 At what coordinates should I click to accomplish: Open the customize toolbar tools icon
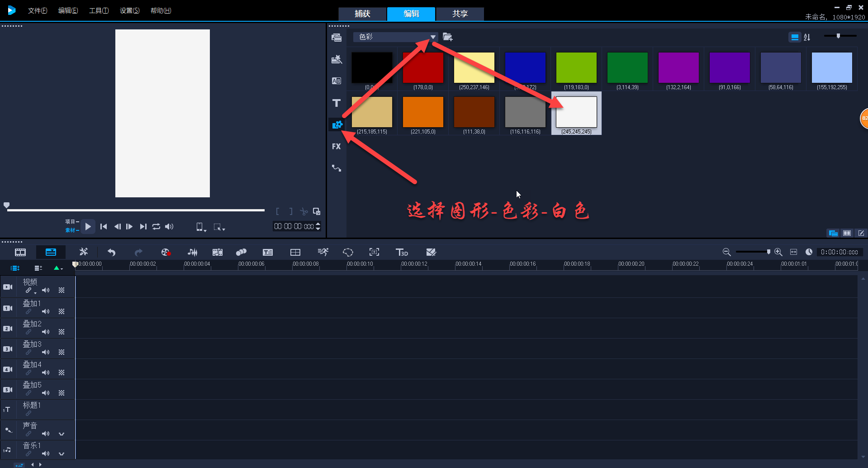click(x=83, y=252)
